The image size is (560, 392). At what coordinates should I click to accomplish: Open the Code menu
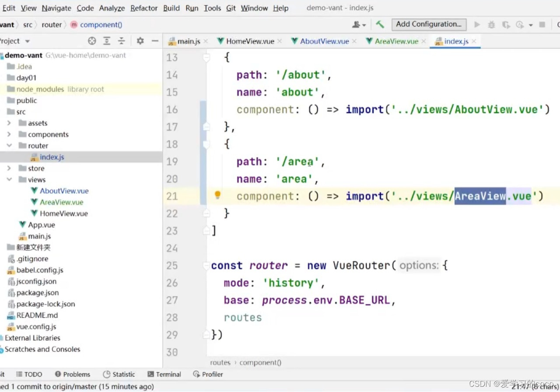[85, 8]
